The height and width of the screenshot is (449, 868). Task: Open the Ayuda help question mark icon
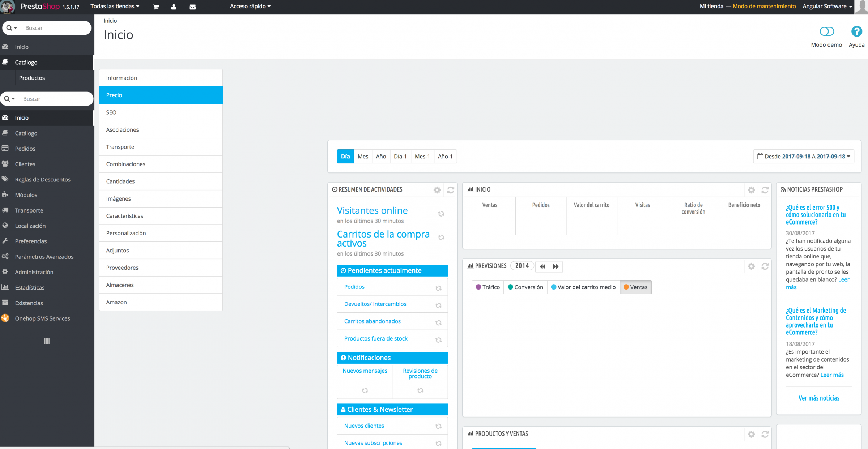click(856, 32)
